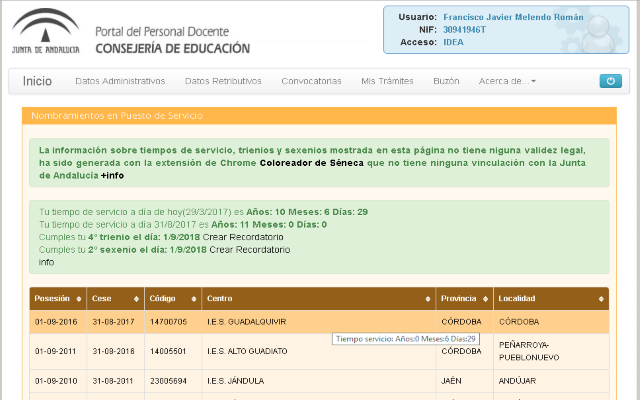
Task: Click code 14700705 cell
Action: point(173,322)
